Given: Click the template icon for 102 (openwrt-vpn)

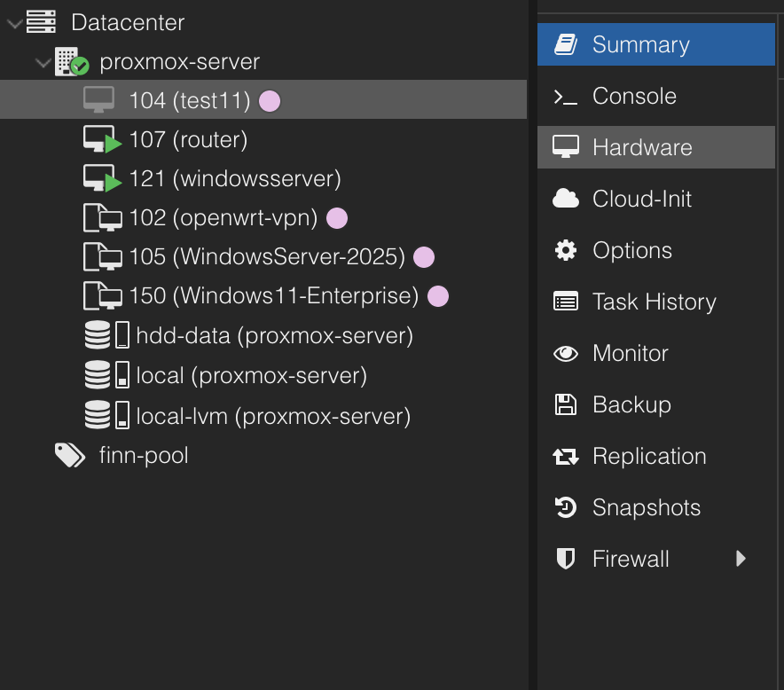Looking at the screenshot, I should click(101, 218).
